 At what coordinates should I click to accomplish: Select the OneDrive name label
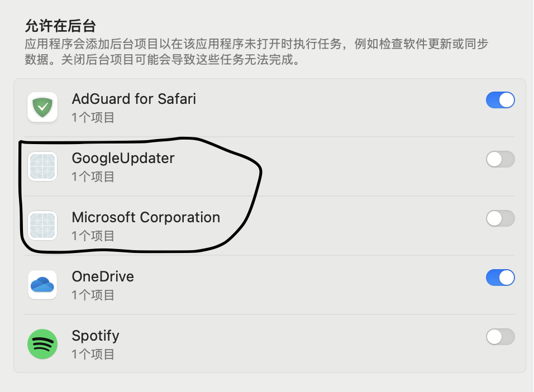click(103, 277)
